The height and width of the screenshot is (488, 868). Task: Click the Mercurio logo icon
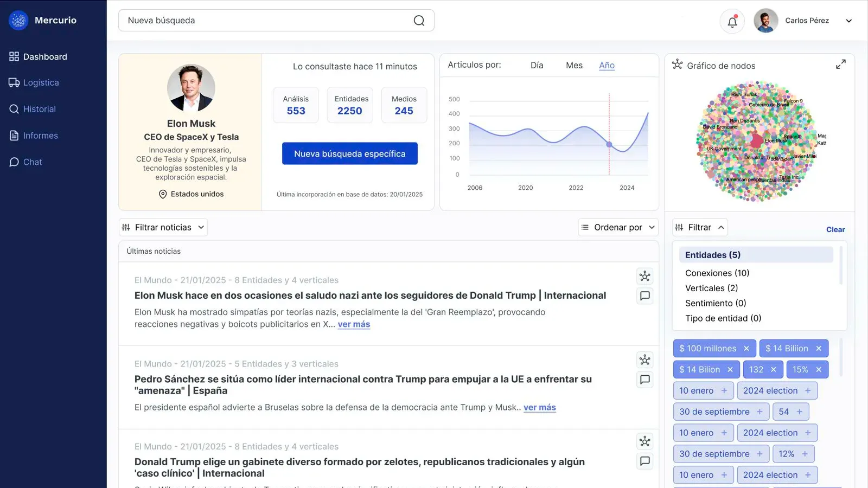(18, 21)
